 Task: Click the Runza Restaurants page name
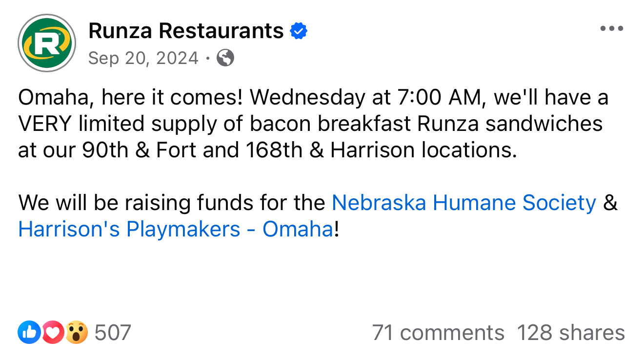[x=186, y=31]
